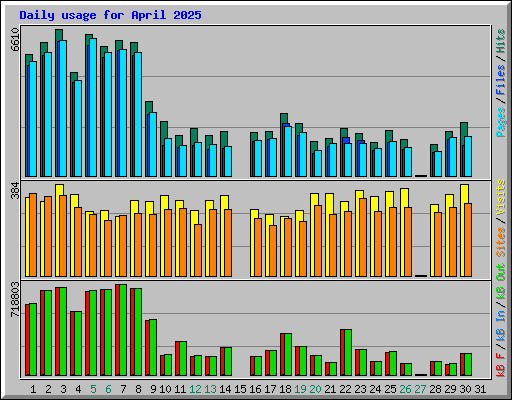Click day 7 on the x-axis
Screen dimensions: 512x400
tap(123, 389)
